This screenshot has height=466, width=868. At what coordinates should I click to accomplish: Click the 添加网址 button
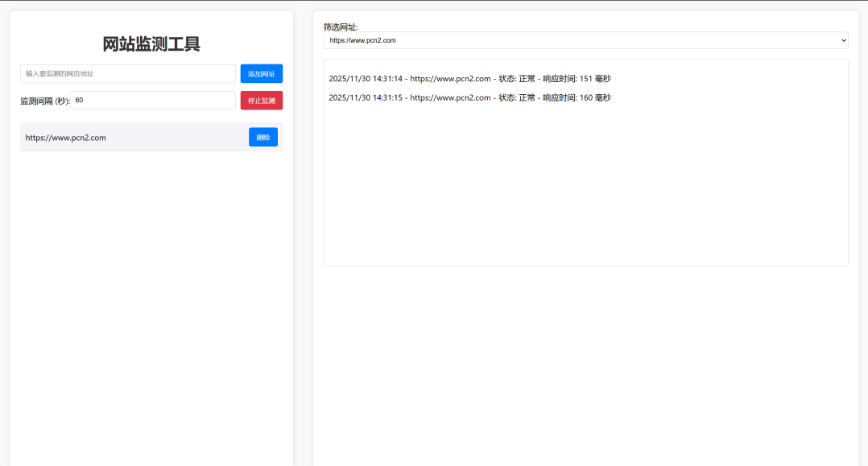point(261,74)
